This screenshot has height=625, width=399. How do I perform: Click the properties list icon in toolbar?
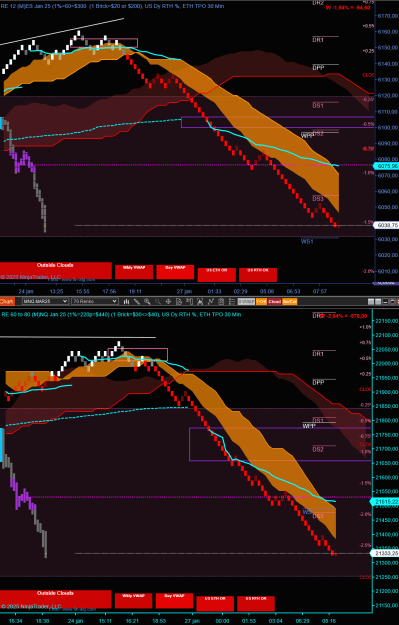click(x=232, y=301)
